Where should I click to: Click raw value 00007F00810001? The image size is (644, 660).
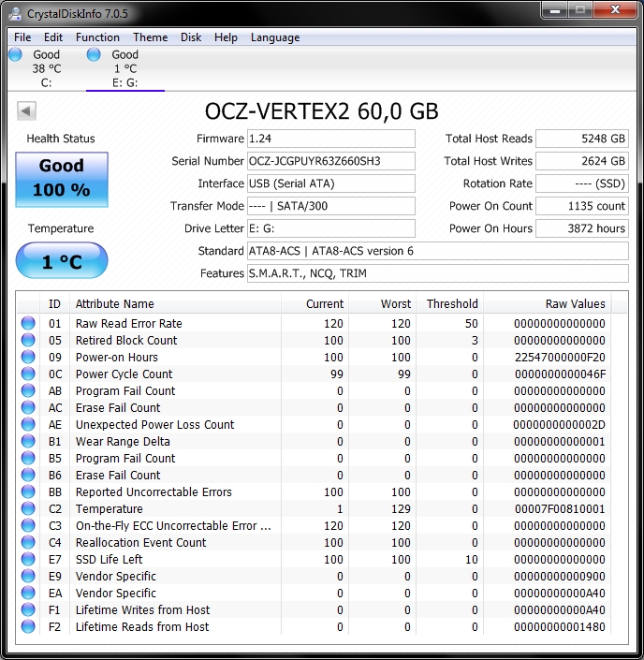560,508
